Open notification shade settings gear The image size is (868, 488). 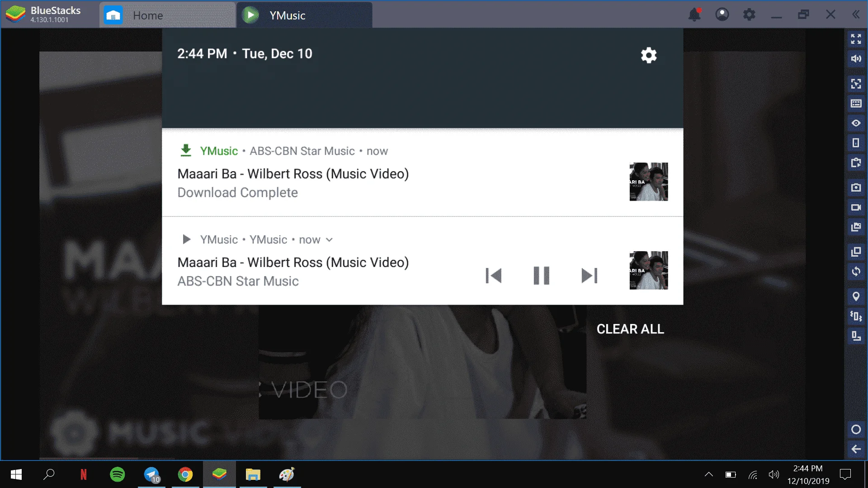[x=649, y=55]
